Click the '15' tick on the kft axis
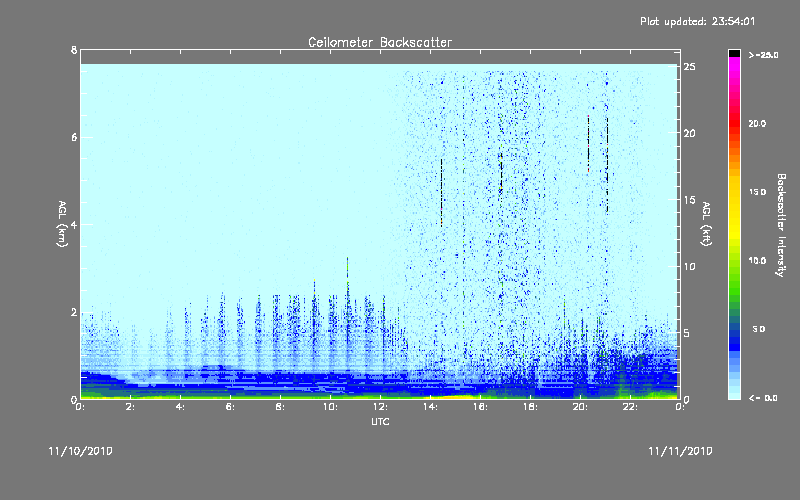 [690, 200]
